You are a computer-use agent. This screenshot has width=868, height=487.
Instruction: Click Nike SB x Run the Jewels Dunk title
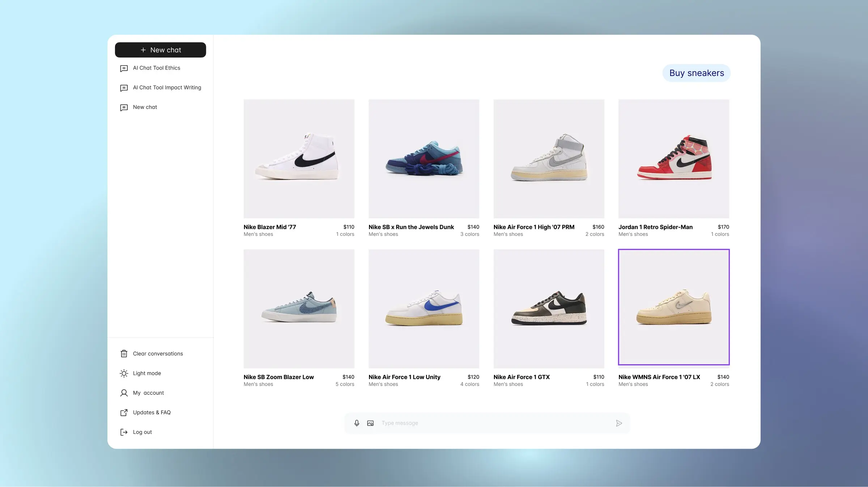411,227
